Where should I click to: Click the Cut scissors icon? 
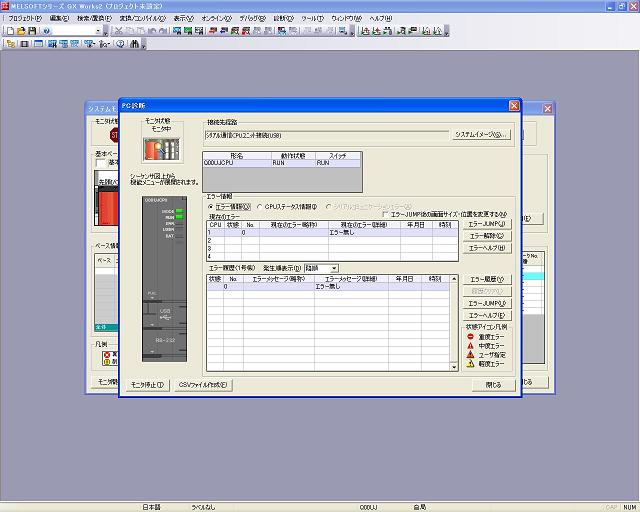pyautogui.click(x=118, y=31)
